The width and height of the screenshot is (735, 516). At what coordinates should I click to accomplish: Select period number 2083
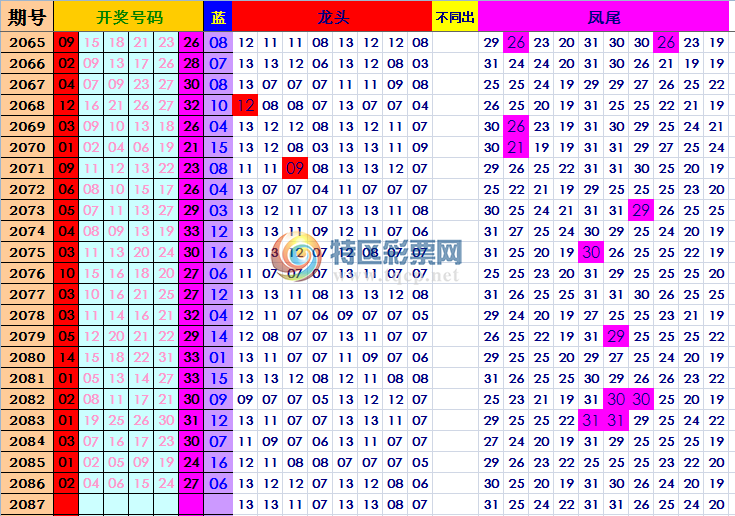(27, 420)
